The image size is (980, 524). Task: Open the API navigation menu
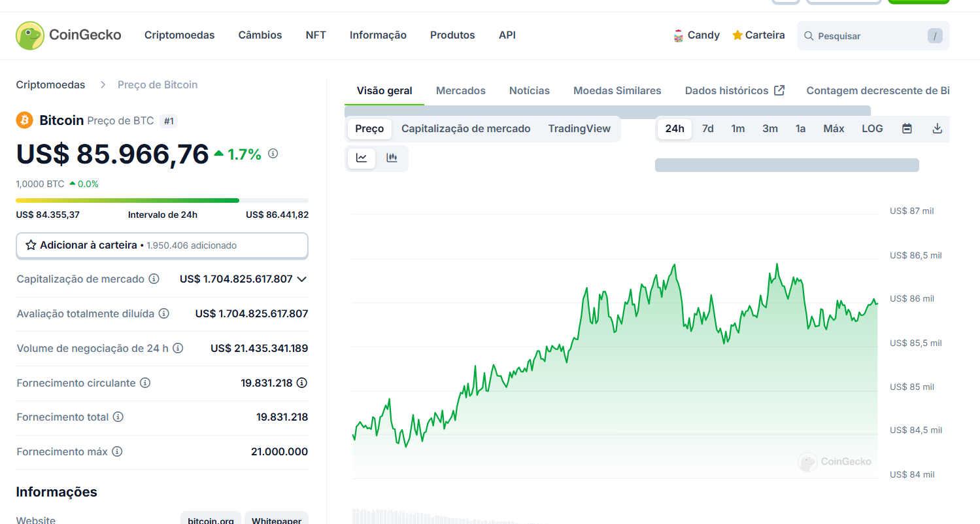(x=507, y=35)
